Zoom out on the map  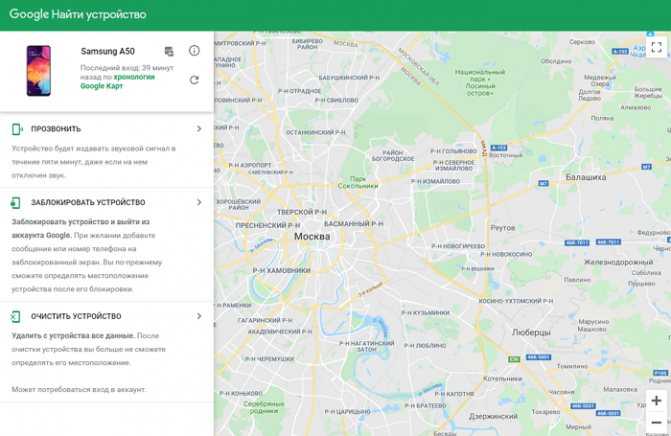pyautogui.click(x=656, y=423)
